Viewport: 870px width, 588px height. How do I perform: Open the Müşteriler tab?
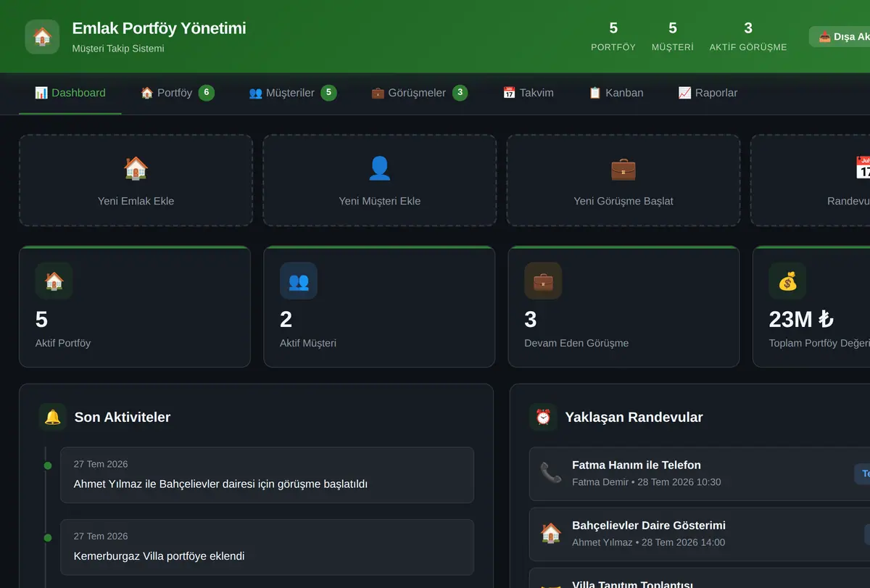293,93
